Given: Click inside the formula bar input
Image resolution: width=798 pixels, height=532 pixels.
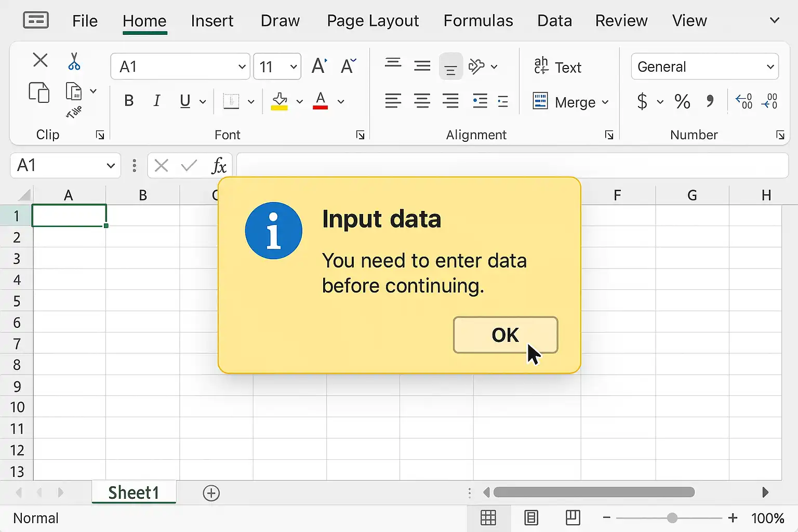Looking at the screenshot, I should 512,166.
